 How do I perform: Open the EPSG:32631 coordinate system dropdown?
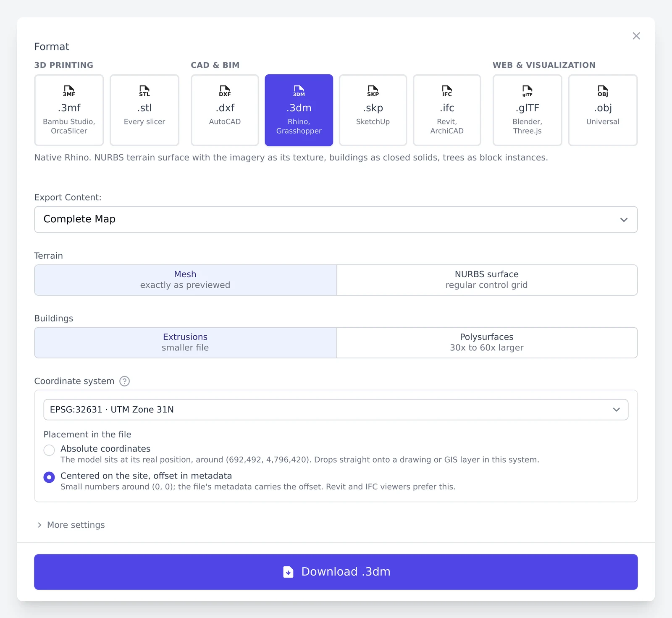coord(336,410)
